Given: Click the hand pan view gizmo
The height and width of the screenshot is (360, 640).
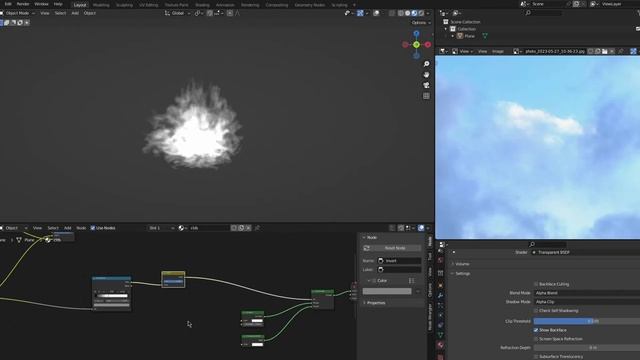Looking at the screenshot, I should tap(426, 75).
